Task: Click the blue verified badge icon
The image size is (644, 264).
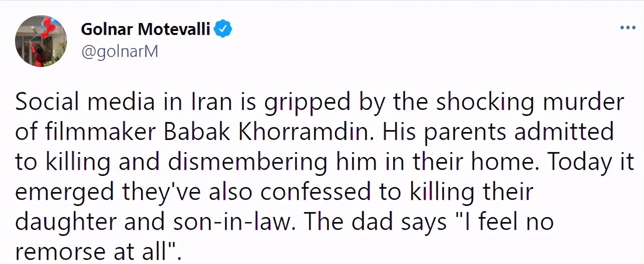Action: pyautogui.click(x=223, y=30)
